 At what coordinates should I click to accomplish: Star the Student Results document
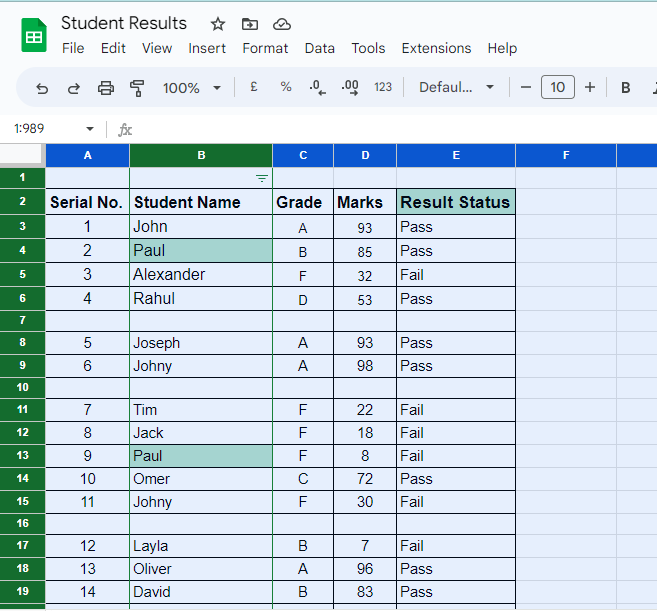[x=218, y=24]
